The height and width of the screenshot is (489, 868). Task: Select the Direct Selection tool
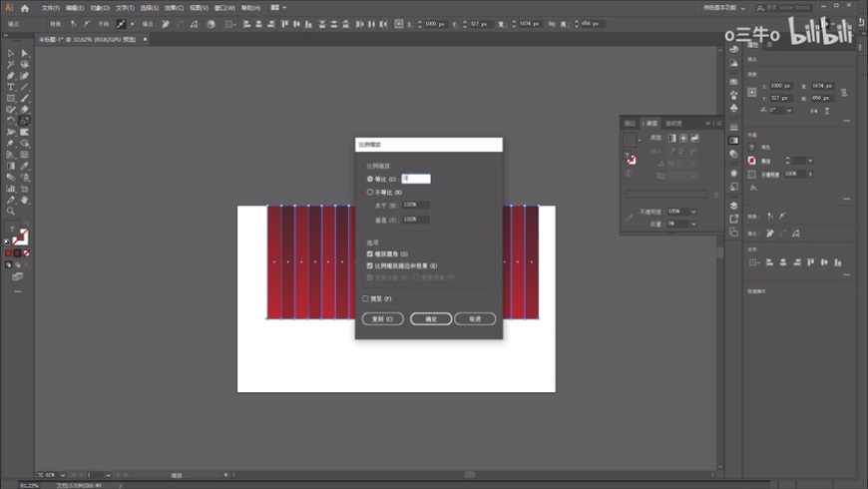coord(25,53)
